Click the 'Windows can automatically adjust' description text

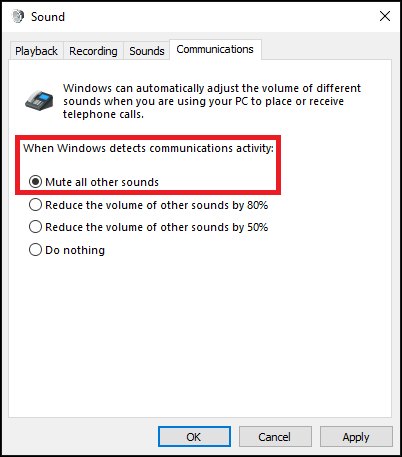tap(212, 101)
